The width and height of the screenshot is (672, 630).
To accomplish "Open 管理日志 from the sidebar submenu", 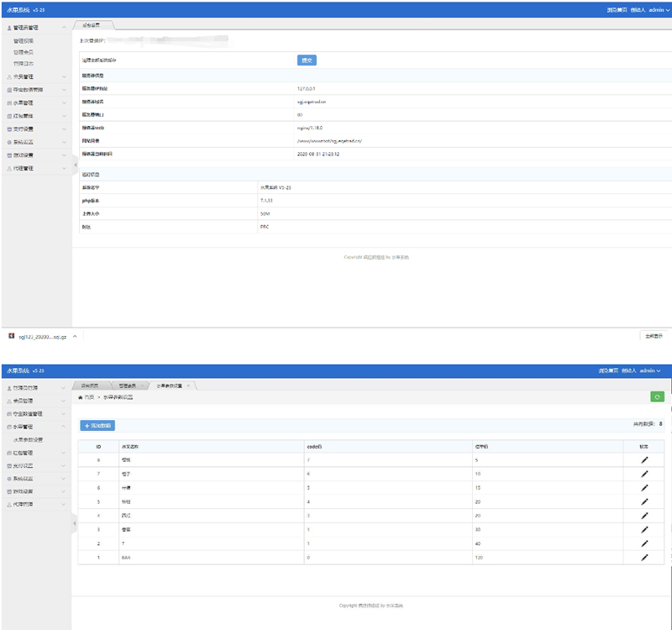I will click(24, 63).
